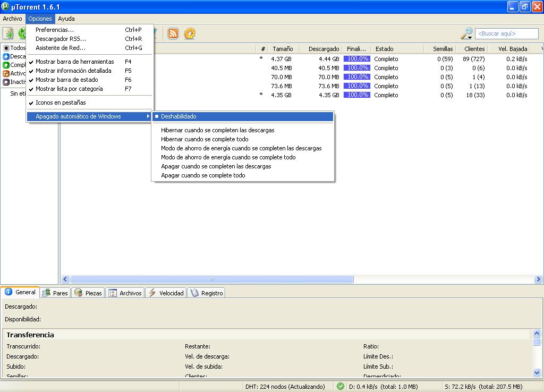This screenshot has height=392, width=544.
Task: Select the Deshabilitado radio option
Action: tap(243, 116)
